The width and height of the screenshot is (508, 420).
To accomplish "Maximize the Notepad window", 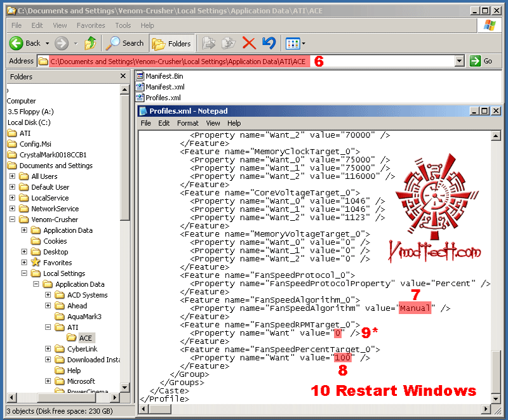I will coord(485,111).
